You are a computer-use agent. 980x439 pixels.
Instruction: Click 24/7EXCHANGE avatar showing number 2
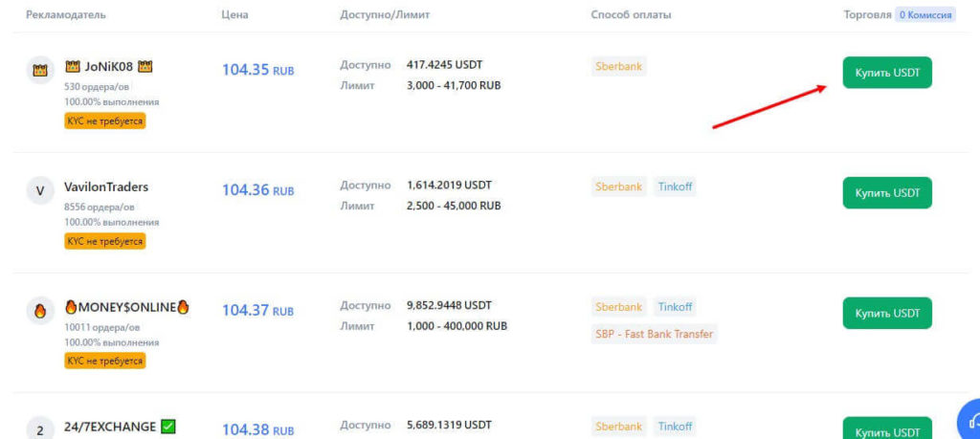coord(39,430)
